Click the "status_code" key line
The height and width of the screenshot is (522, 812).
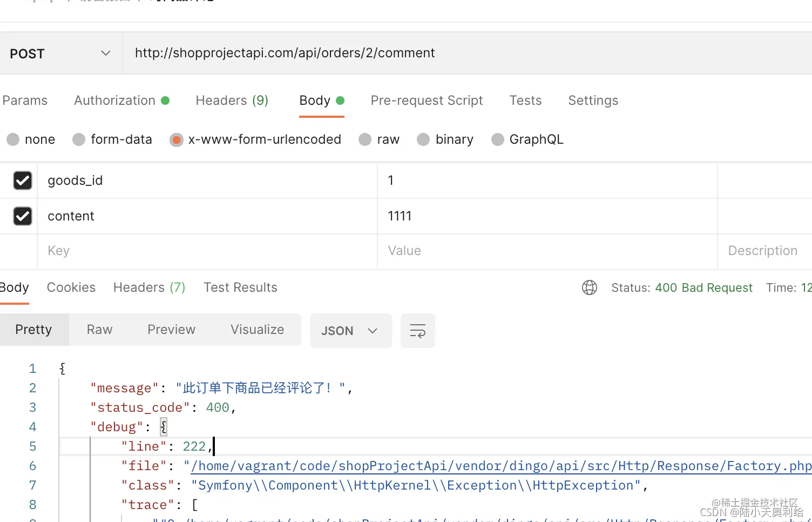coord(140,407)
